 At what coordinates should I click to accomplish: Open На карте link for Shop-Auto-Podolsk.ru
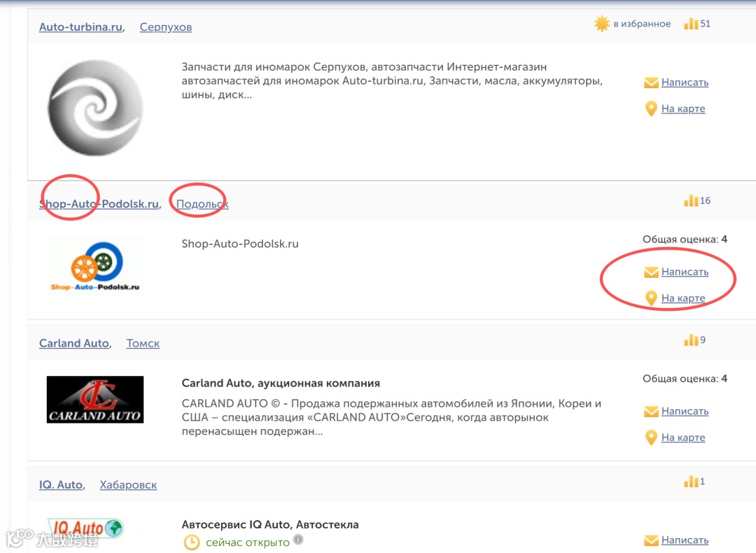(x=683, y=298)
